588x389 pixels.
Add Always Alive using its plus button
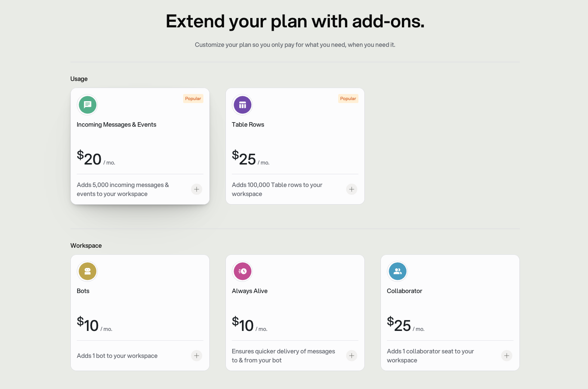click(352, 356)
